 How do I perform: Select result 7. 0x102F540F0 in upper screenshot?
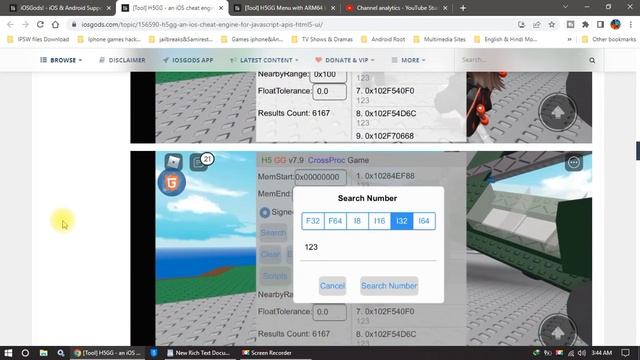coord(385,91)
